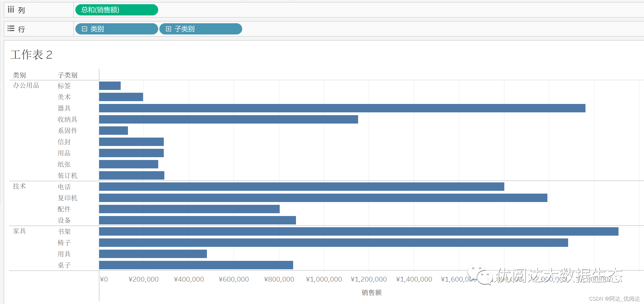This screenshot has width=644, height=304.
Task: Click the ¥1,200,000 axis tick label
Action: pos(369,279)
